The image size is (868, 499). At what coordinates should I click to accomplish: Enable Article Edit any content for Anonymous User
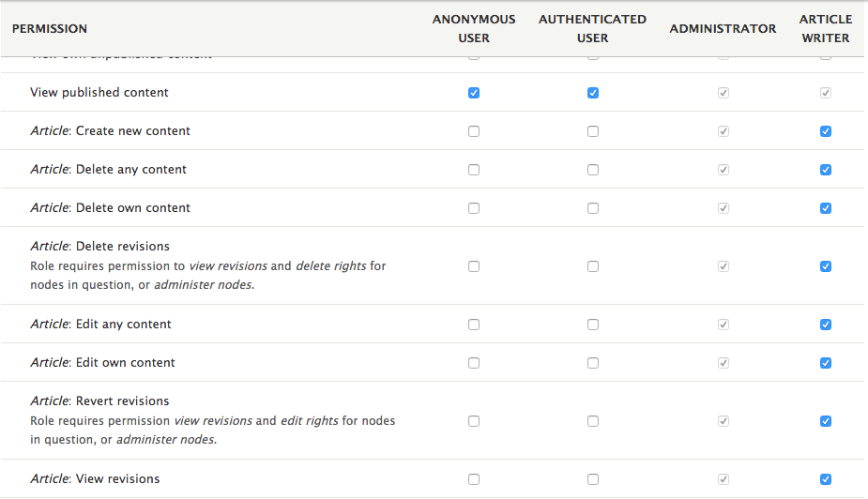(x=474, y=325)
